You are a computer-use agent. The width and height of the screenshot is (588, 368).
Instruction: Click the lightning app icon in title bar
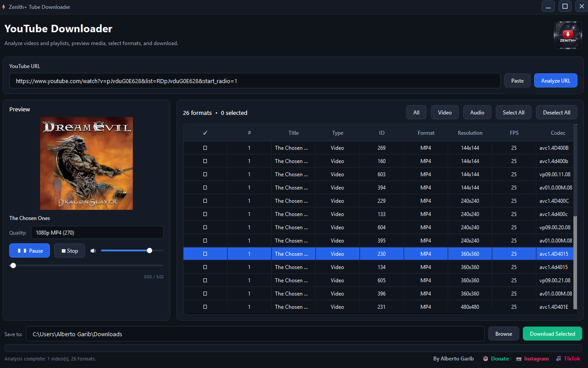coord(4,7)
